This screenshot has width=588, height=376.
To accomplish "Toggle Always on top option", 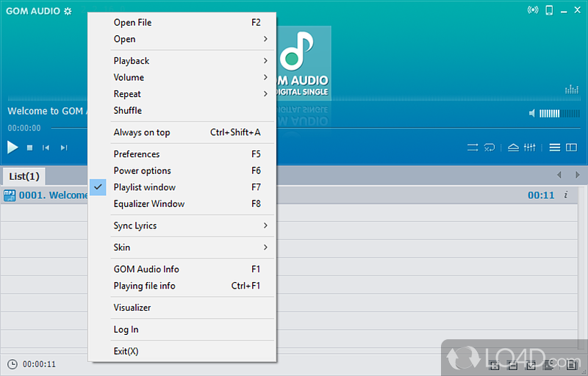I will [182, 132].
